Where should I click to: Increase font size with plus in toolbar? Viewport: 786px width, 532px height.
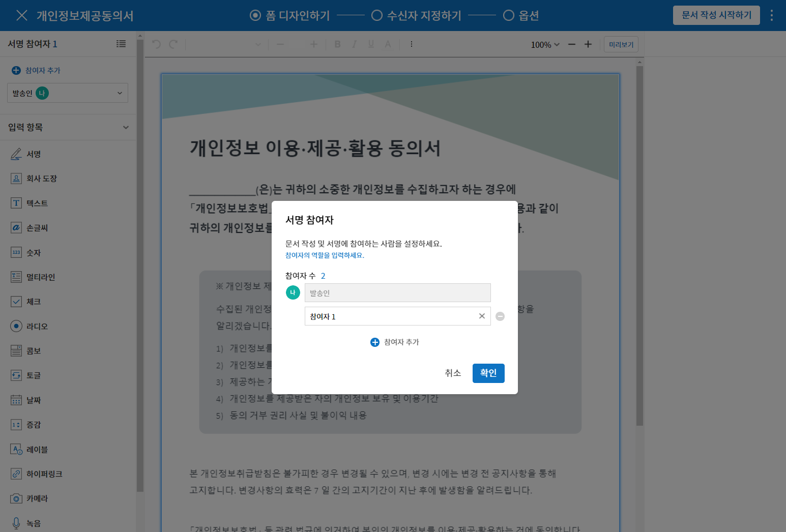(314, 44)
